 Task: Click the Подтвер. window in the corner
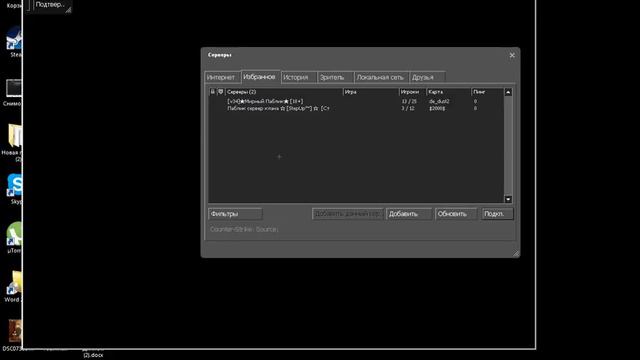pyautogui.click(x=49, y=6)
